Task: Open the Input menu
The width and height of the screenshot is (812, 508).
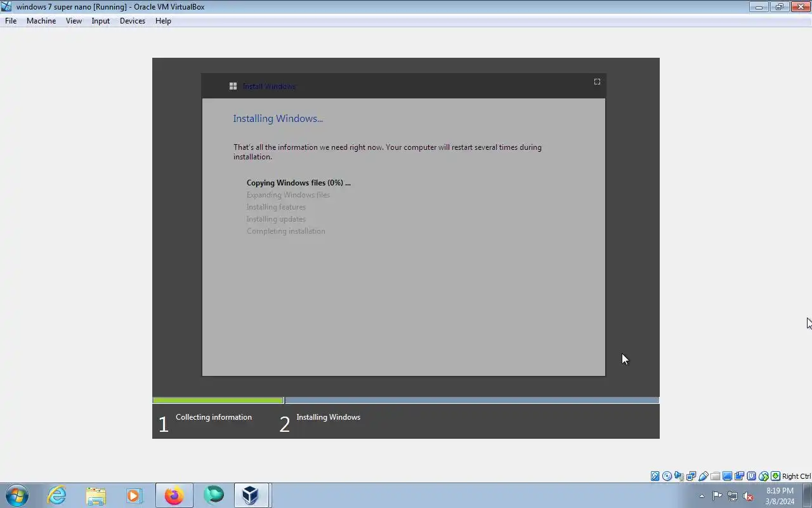Action: (100, 21)
